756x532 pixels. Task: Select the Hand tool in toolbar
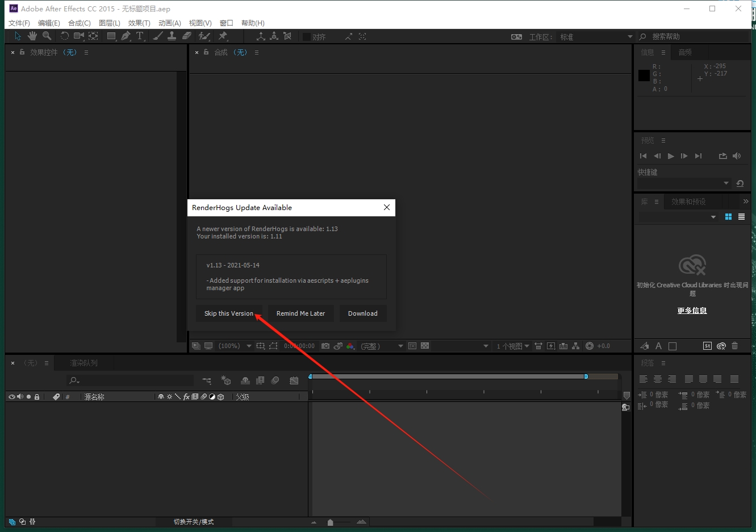[x=32, y=36]
